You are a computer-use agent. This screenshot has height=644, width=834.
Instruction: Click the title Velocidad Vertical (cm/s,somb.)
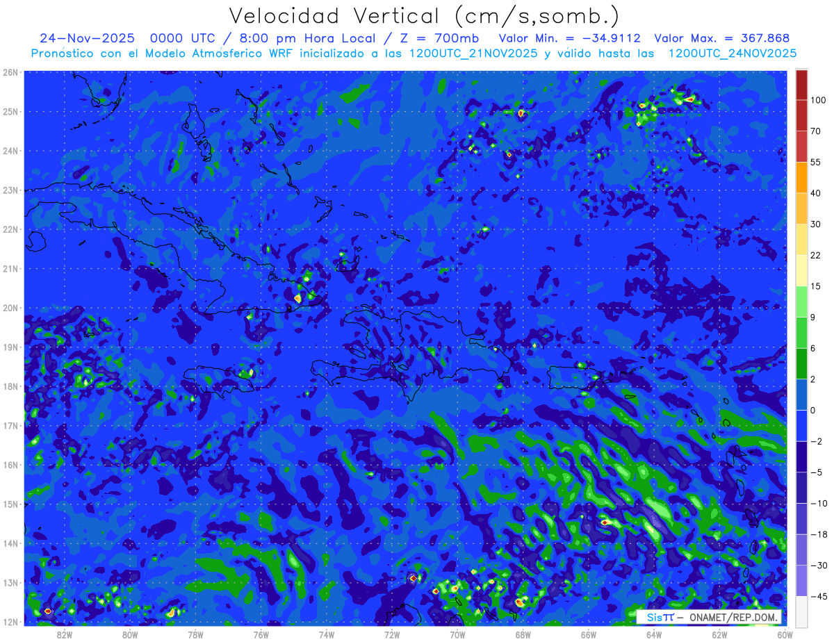tap(423, 17)
